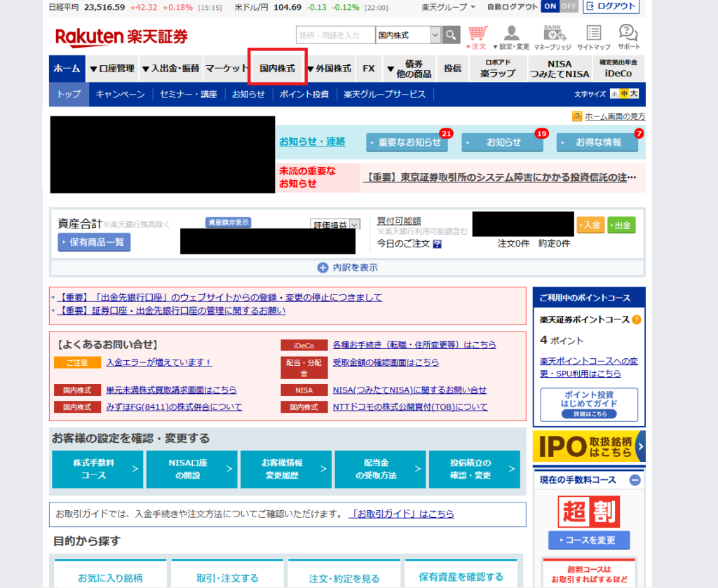718x588 pixels.
Task: Click the orange help icon beside 楽天証券ポイントコース
Action: 636,320
